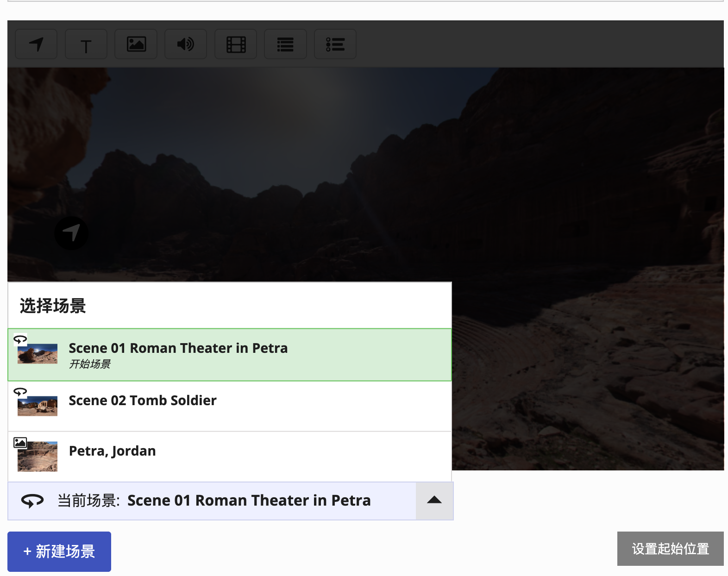
Task: Select the Summary lines tool
Action: pos(285,44)
